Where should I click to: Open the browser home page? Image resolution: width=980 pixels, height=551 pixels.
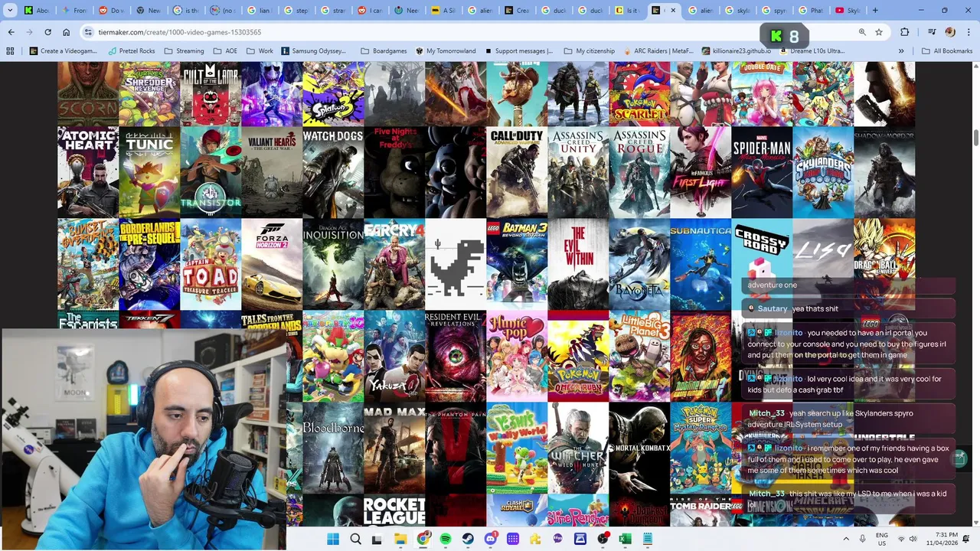pos(66,32)
